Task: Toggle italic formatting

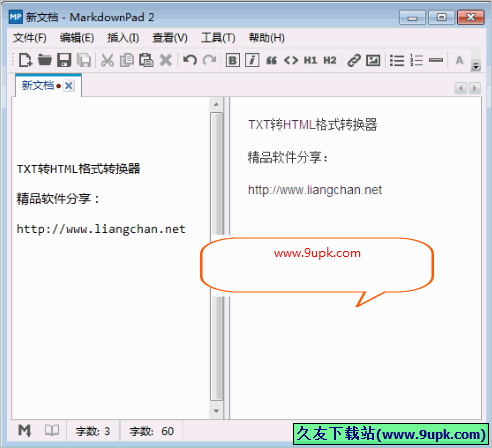Action: click(252, 60)
